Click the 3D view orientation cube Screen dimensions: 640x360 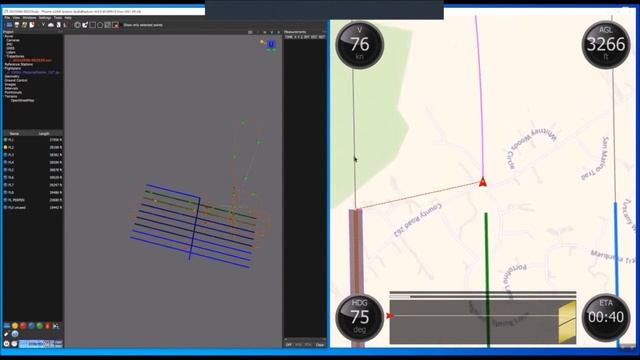point(271,44)
